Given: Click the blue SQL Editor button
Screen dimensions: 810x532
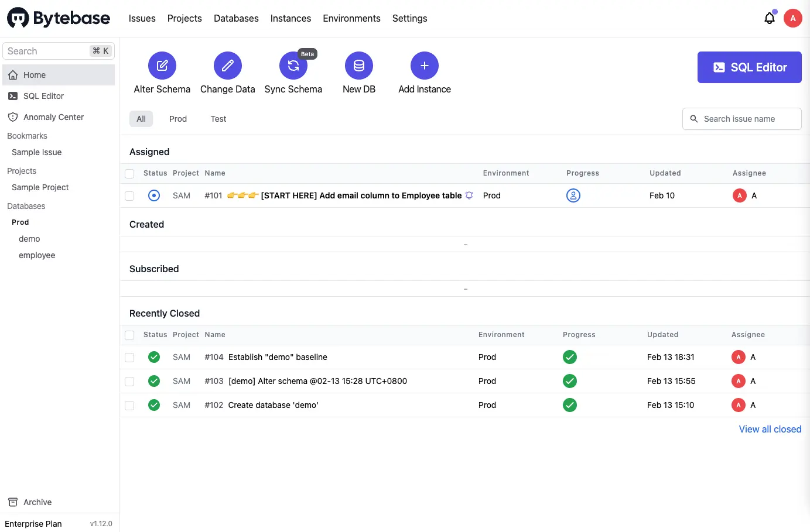Looking at the screenshot, I should click(750, 67).
